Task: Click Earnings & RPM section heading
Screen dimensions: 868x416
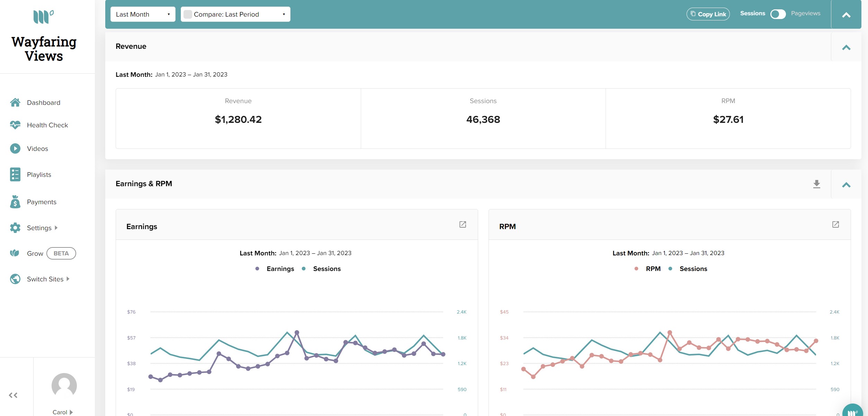Action: [x=144, y=184]
